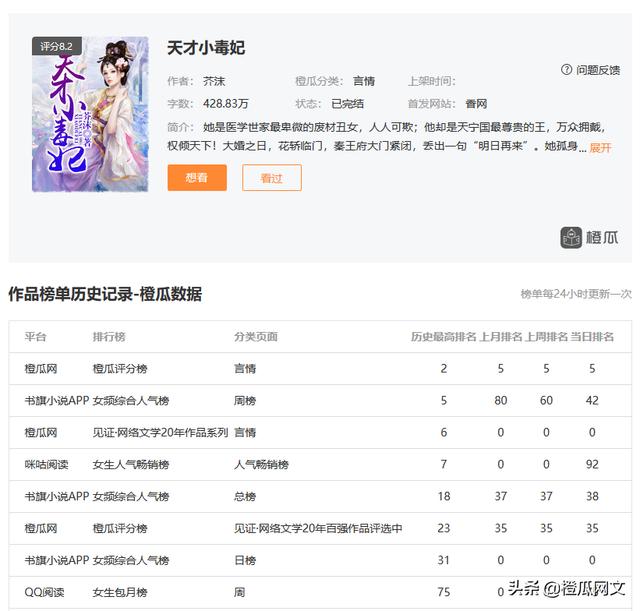This screenshot has width=640, height=611.
Task: Click 女频综合人气榜 in the 总榜 row
Action: click(131, 496)
